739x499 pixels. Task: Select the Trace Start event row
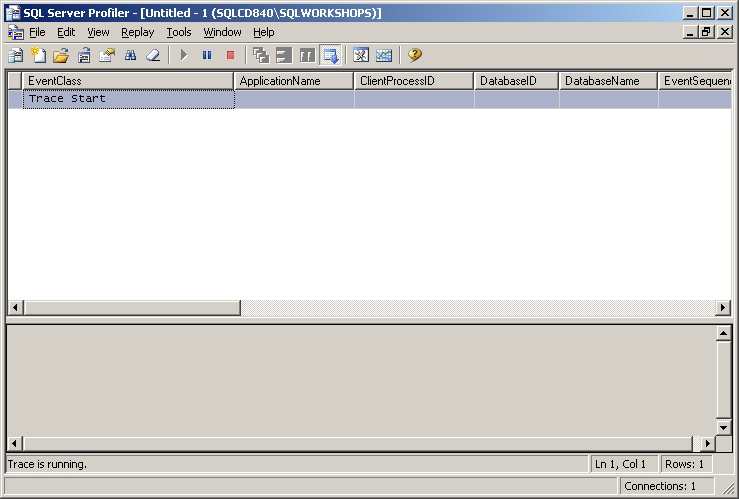pyautogui.click(x=370, y=99)
